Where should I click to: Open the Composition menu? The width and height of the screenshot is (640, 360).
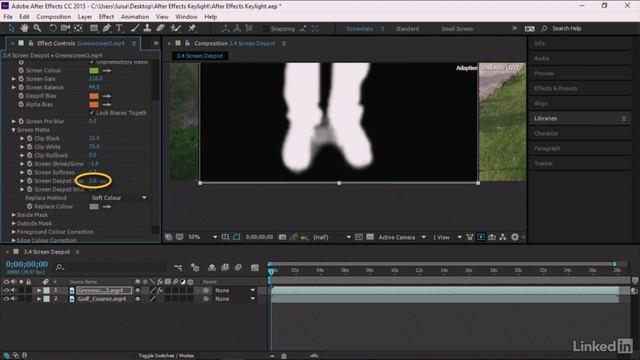coord(53,17)
